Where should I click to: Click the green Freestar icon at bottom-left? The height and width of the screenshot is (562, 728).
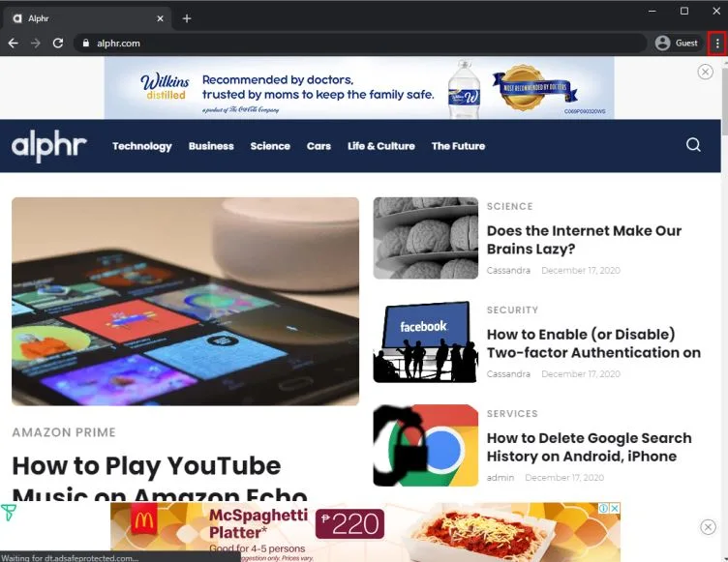click(9, 513)
